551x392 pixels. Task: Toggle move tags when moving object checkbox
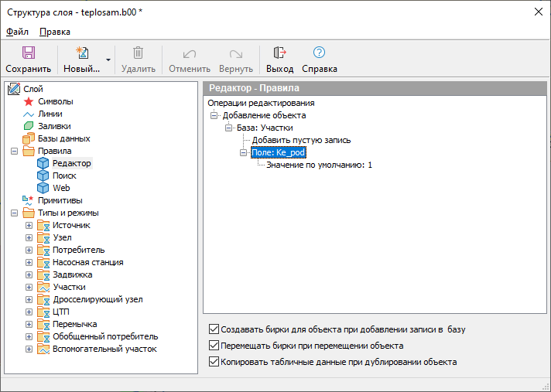pos(214,346)
